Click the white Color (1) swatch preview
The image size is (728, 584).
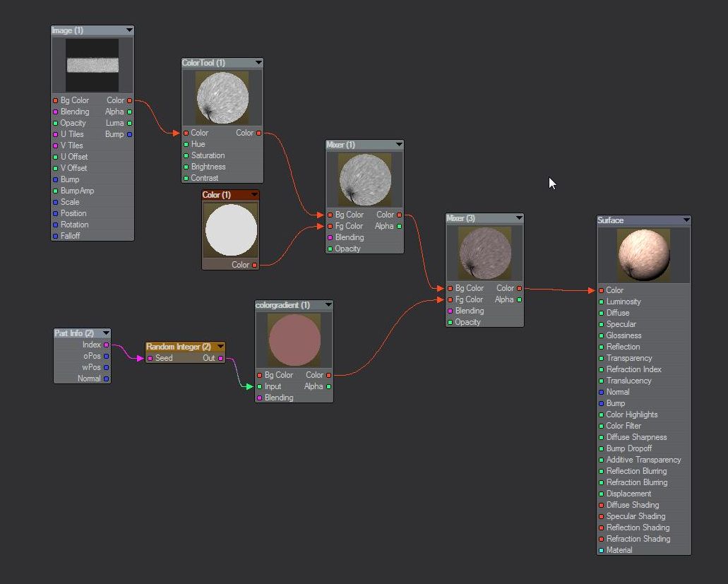[x=230, y=230]
